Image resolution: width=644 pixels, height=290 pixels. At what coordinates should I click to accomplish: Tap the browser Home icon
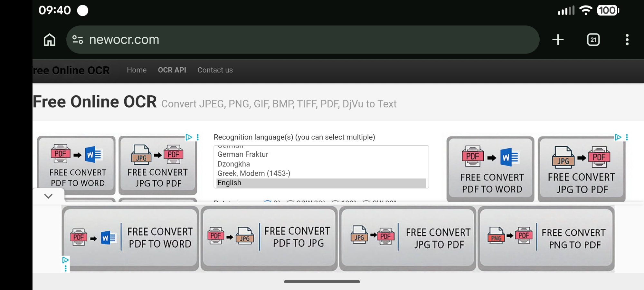coord(50,40)
